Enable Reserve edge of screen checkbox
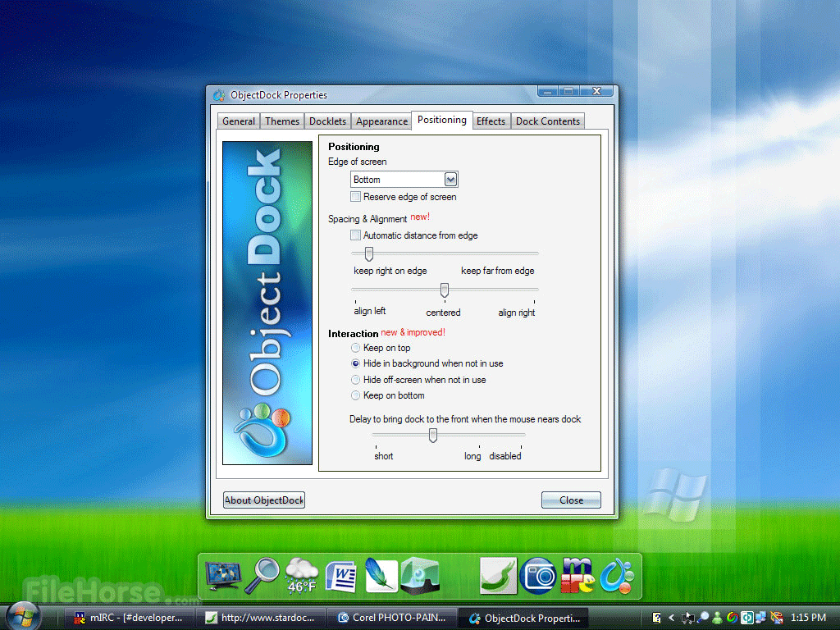 [x=355, y=197]
